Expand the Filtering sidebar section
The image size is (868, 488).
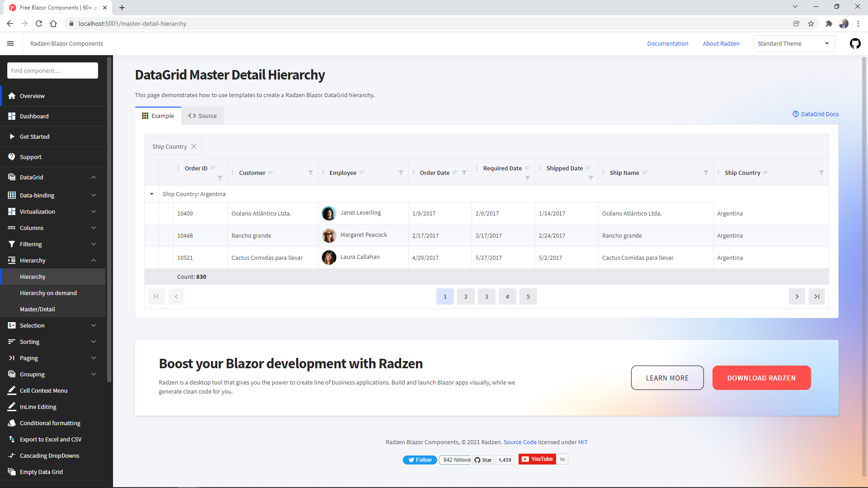[x=94, y=244]
